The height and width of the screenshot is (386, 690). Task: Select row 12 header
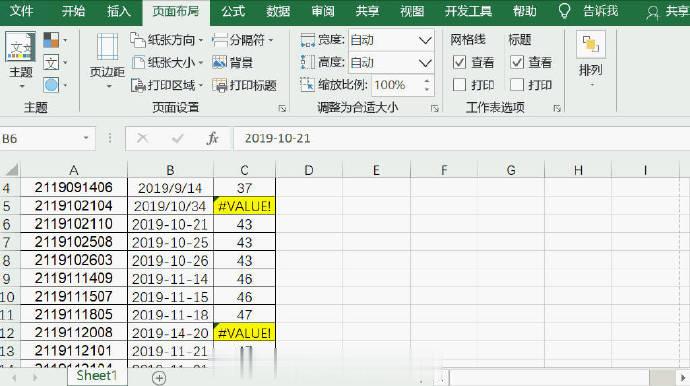pos(10,333)
